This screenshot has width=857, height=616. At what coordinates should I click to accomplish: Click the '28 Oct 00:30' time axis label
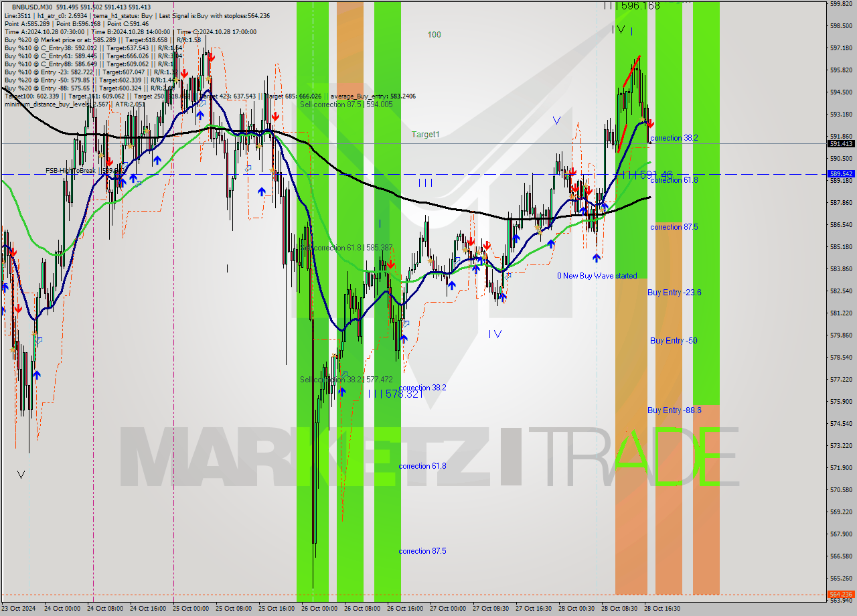point(576,609)
